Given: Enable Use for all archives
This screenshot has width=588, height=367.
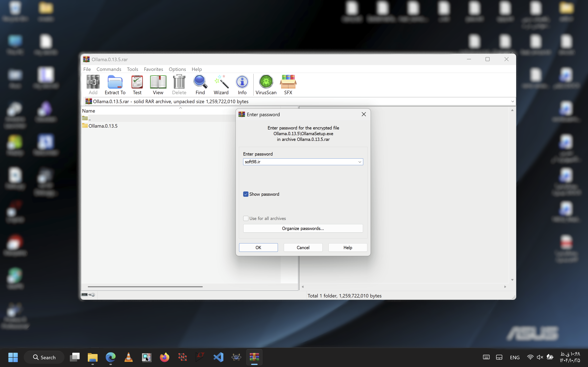Looking at the screenshot, I should 246,218.
